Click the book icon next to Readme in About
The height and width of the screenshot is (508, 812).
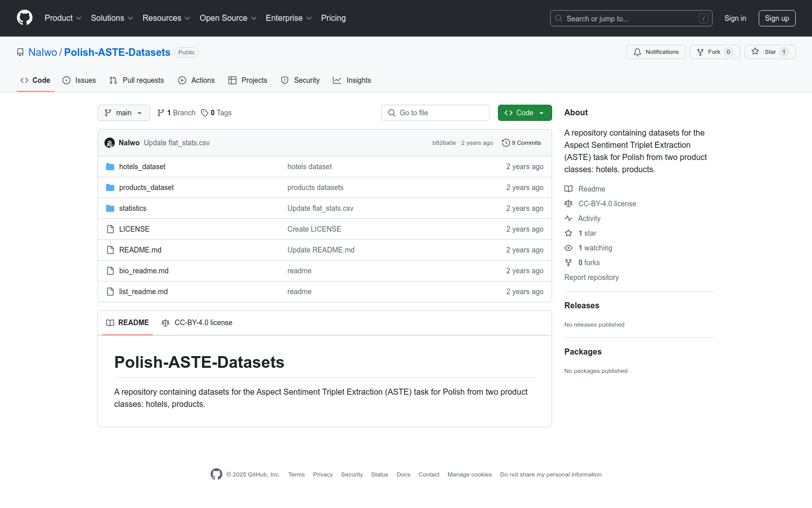[568, 189]
